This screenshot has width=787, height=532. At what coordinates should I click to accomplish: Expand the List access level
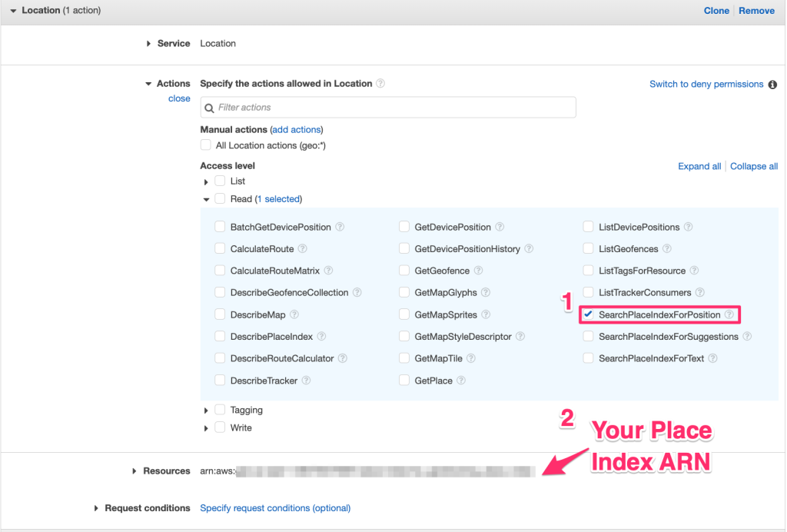pos(206,181)
